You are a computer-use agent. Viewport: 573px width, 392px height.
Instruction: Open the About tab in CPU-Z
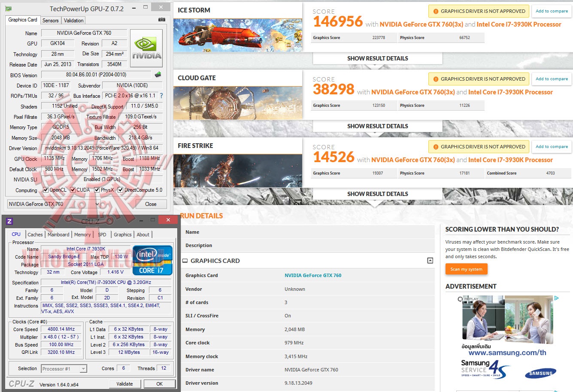pyautogui.click(x=143, y=235)
